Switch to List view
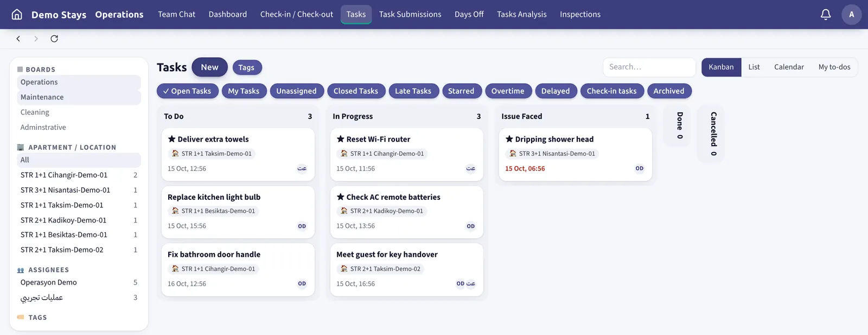Image resolution: width=868 pixels, height=335 pixels. tap(754, 67)
